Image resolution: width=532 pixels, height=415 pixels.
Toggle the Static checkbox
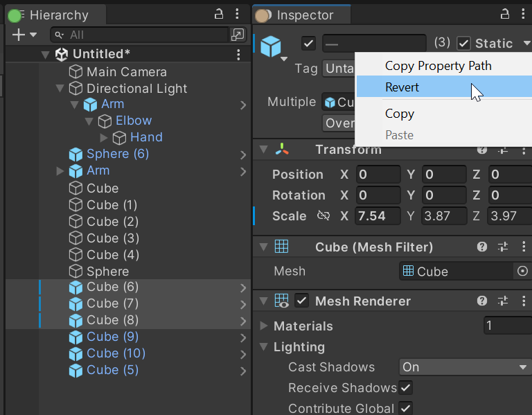(x=464, y=43)
